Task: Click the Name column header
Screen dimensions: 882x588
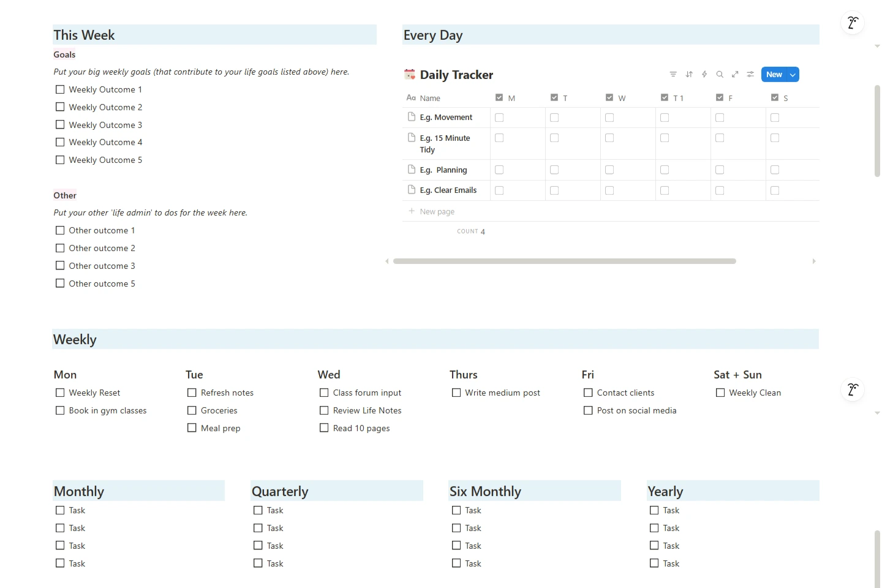Action: tap(430, 98)
